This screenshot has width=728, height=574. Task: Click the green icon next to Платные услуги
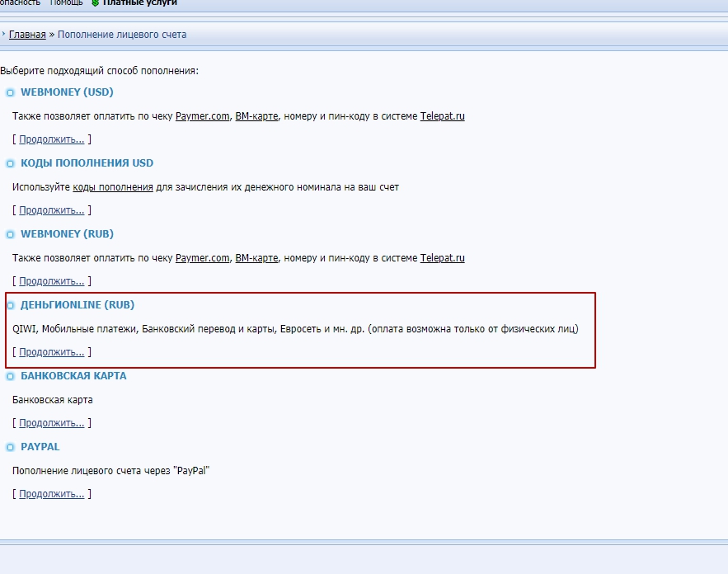click(95, 3)
